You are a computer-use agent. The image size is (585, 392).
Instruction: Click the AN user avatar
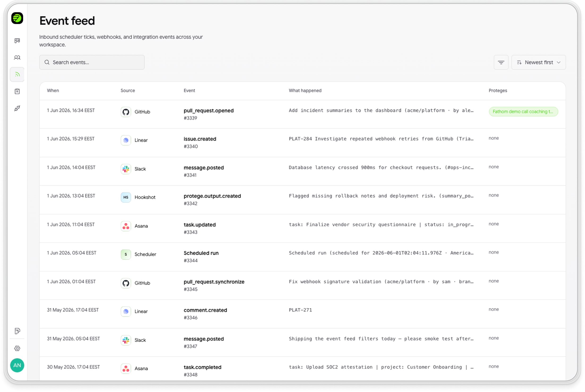pos(17,365)
